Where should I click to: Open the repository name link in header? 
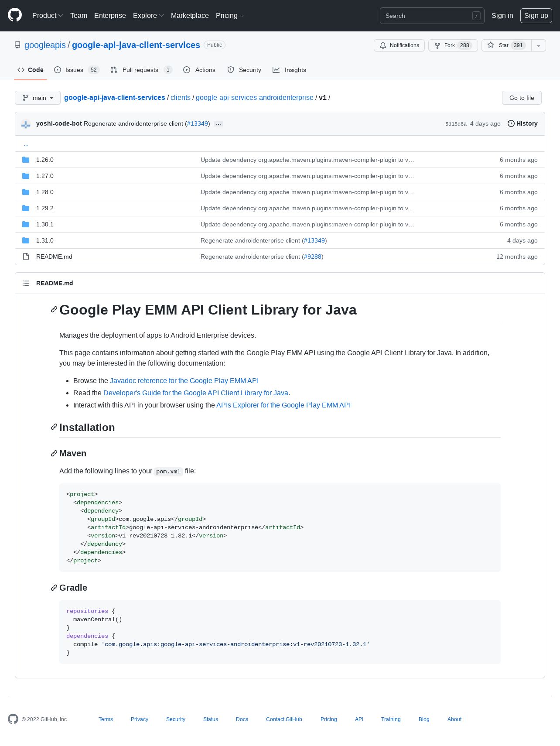tap(136, 45)
